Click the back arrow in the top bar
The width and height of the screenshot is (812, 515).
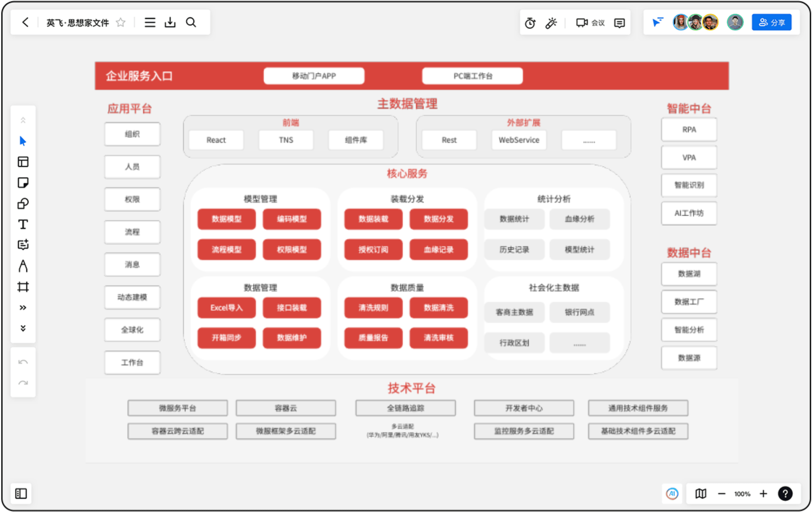pos(25,22)
